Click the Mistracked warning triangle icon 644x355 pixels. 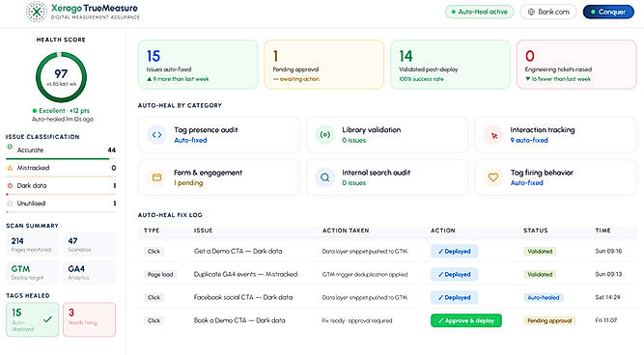(x=10, y=168)
